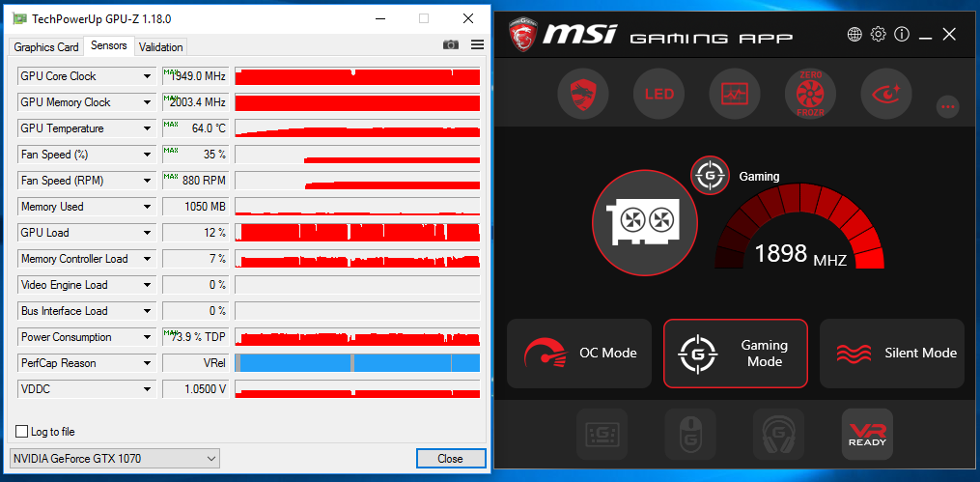Open the GPU Temperature sensor dropdown
Screen dimensions: 980x482
pyautogui.click(x=148, y=128)
